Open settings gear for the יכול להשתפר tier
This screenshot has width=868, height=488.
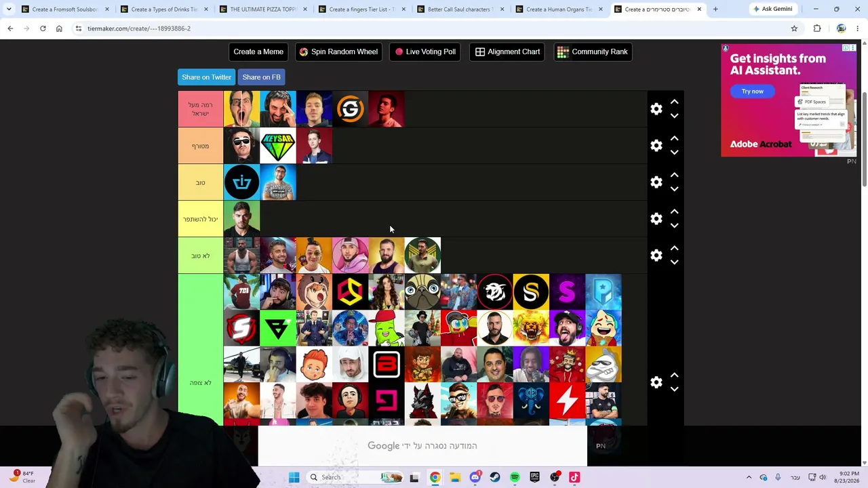coord(656,219)
